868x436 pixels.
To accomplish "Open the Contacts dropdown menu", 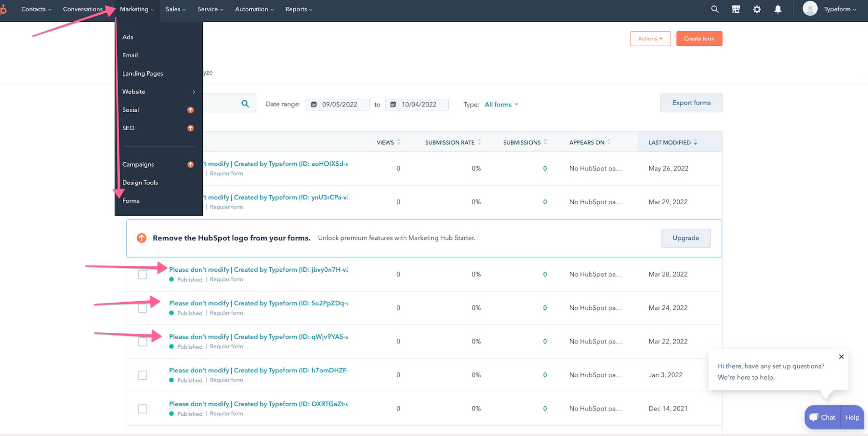I will tap(36, 9).
